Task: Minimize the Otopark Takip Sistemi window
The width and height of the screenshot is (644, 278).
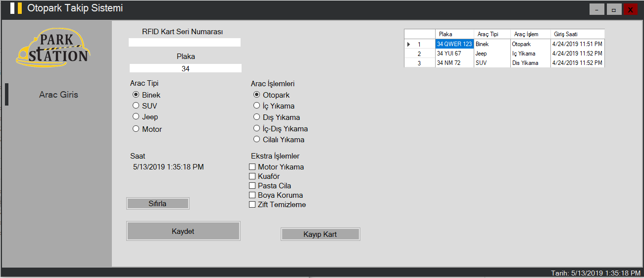Action: (x=597, y=9)
